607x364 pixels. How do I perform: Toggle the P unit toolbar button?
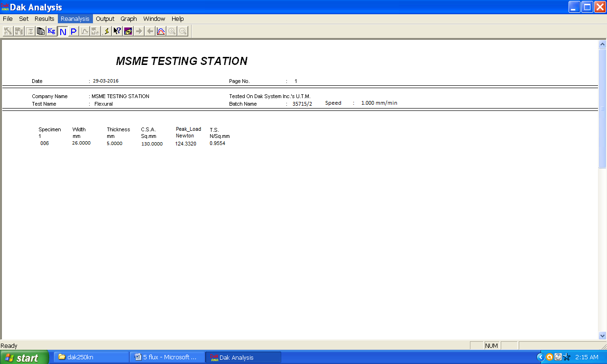tap(74, 31)
